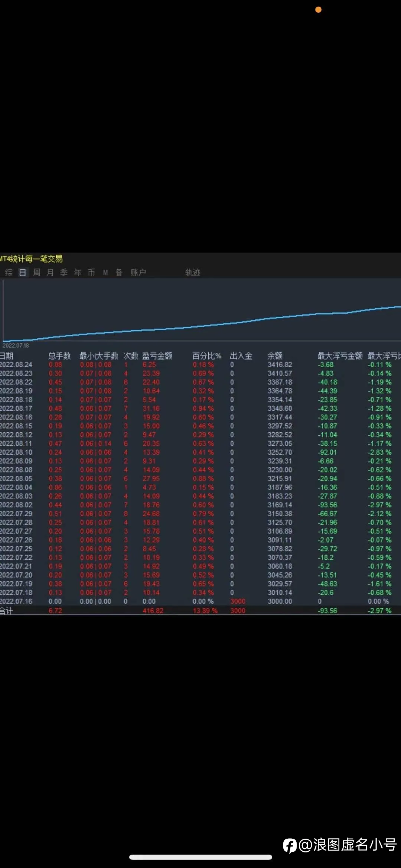Click the profit value 31.16
Screen dimensions: 401x868
coord(151,409)
